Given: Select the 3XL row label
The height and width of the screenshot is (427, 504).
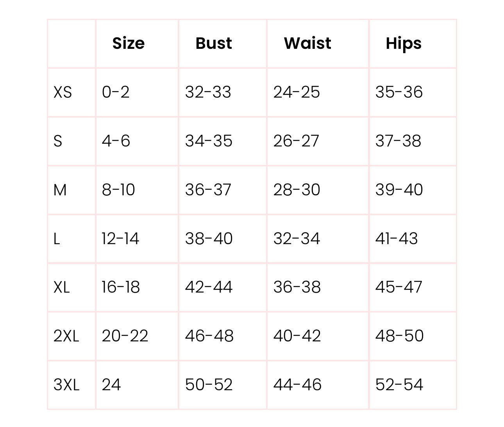Looking at the screenshot, I should 66,385.
